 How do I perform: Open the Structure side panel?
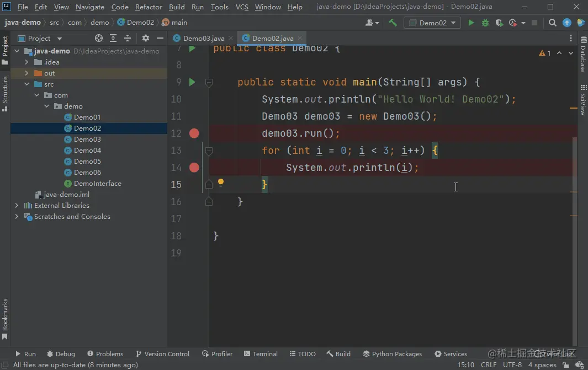pyautogui.click(x=5, y=94)
